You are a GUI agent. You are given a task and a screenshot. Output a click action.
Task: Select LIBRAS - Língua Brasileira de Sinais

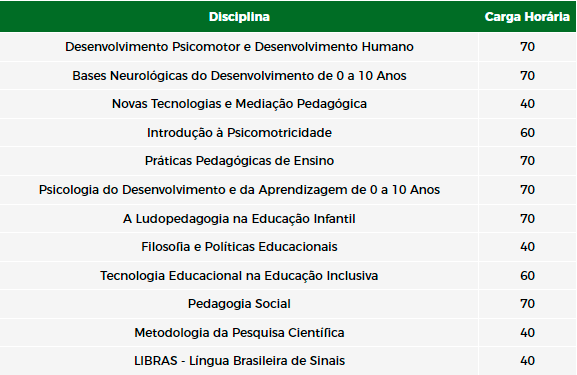coord(239,361)
